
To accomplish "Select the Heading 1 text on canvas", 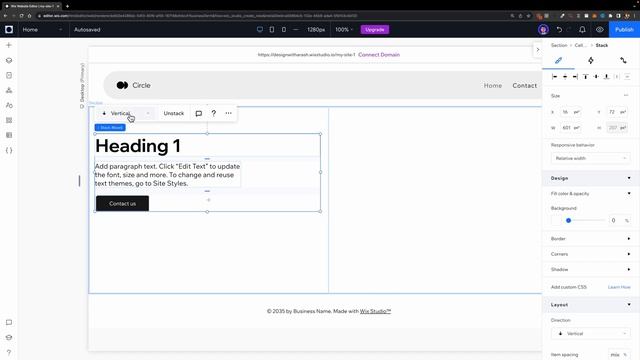I will click(x=138, y=146).
